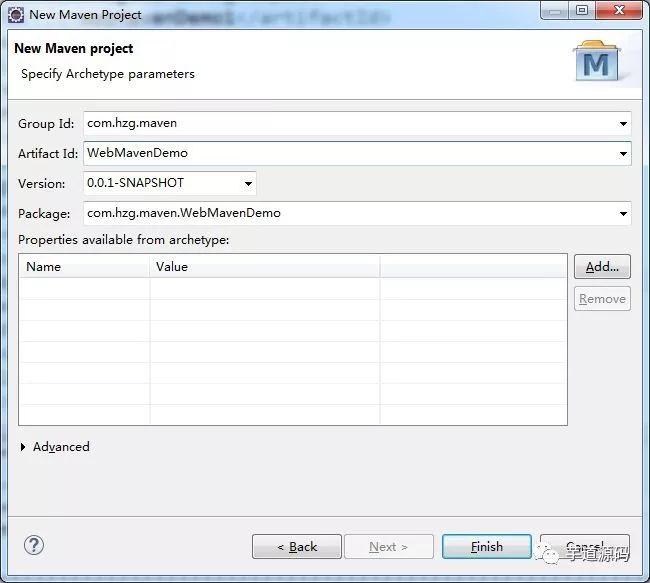Click the Eclipse icon in title bar
Viewport: 650px width, 583px height.
click(16, 15)
